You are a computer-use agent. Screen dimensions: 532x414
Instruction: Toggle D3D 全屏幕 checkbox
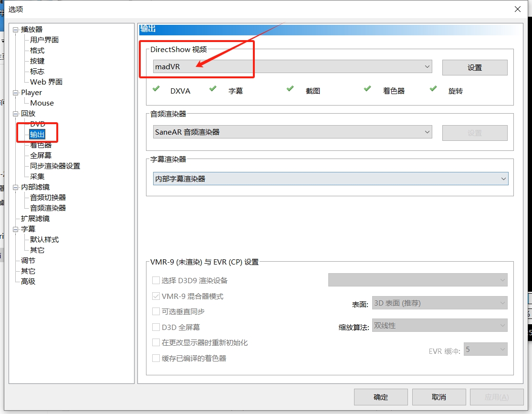click(x=156, y=327)
